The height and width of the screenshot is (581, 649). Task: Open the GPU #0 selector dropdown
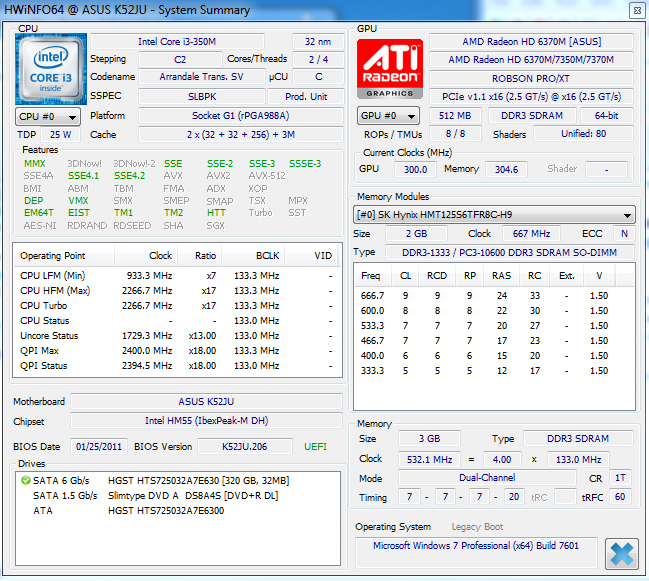click(388, 115)
